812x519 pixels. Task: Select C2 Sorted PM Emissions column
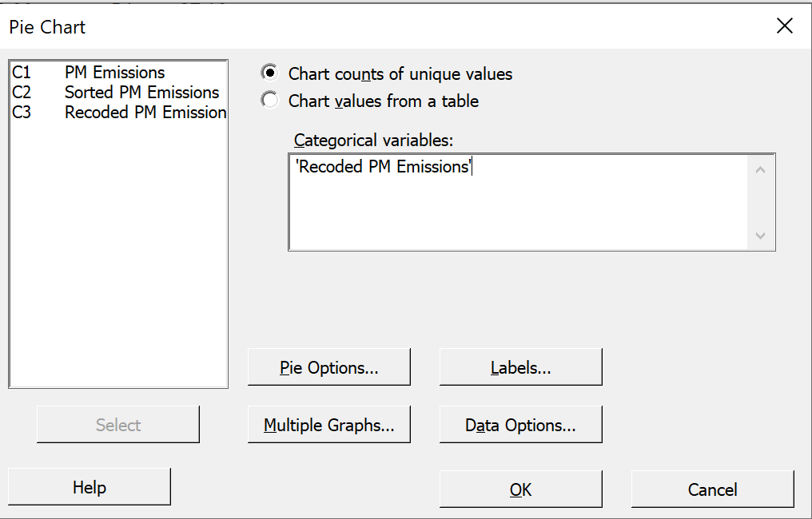click(118, 92)
